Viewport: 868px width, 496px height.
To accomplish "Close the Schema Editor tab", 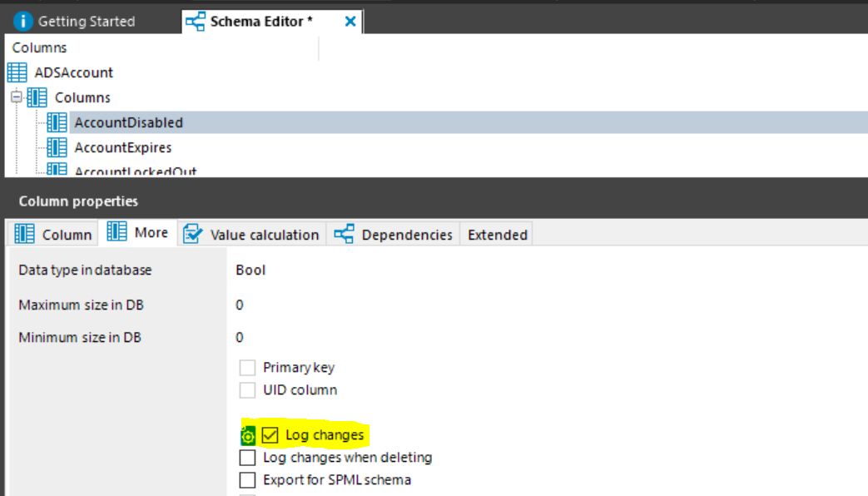I will [x=350, y=22].
